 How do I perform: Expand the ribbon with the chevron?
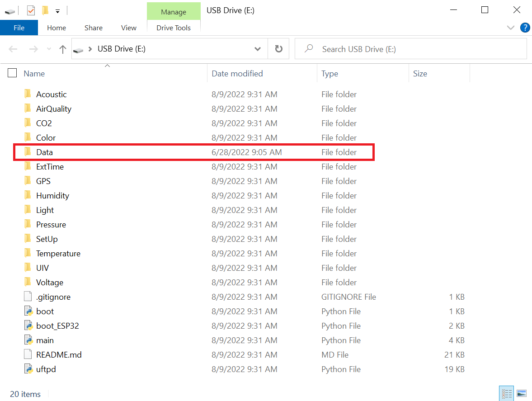pyautogui.click(x=510, y=28)
